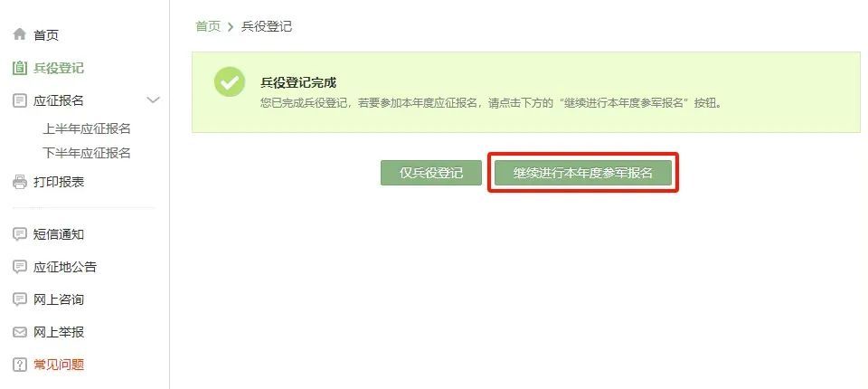Screen dimensions: 868x389
Task: Click the home icon beside 首页
Action: click(19, 34)
